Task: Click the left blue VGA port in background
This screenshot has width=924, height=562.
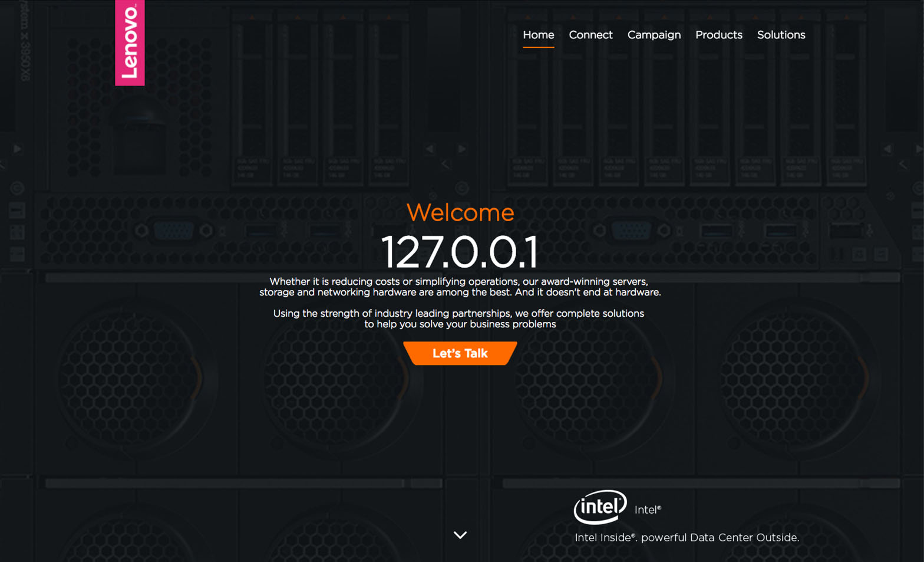Action: (173, 231)
